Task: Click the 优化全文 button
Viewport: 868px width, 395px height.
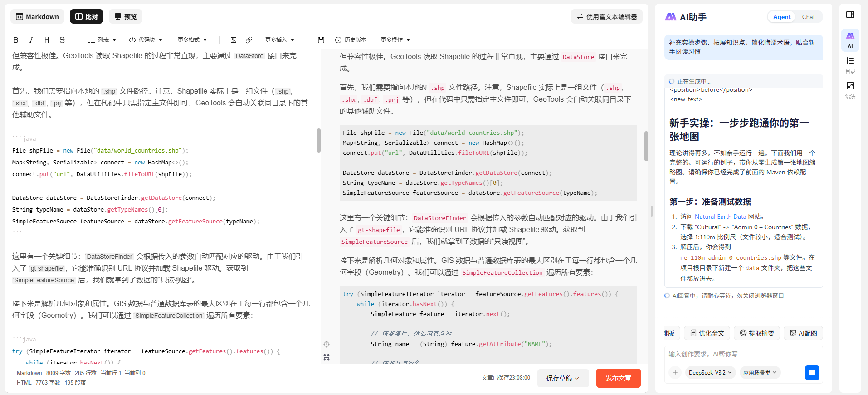Action: click(x=707, y=333)
